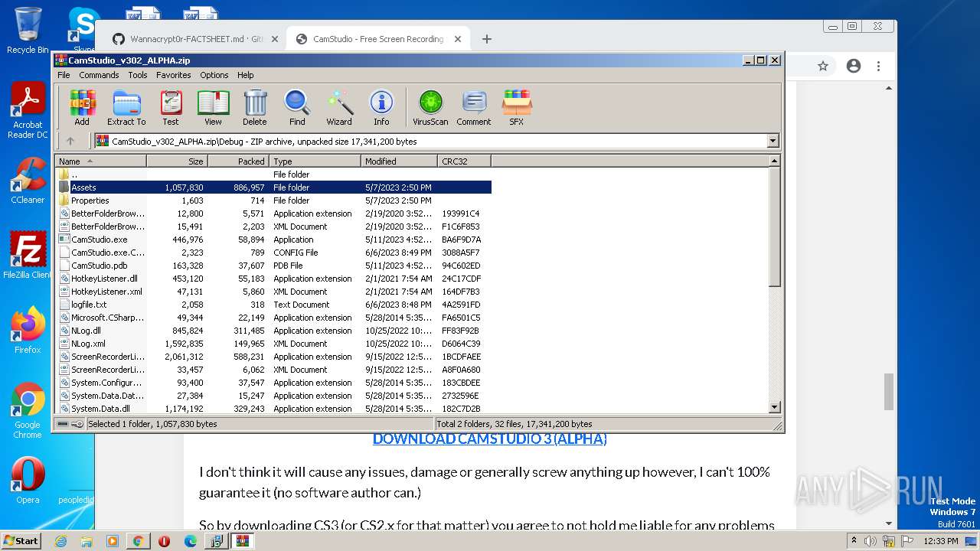Select HotkeyListener.xml file
The height and width of the screenshot is (551, 980).
coord(274,292)
